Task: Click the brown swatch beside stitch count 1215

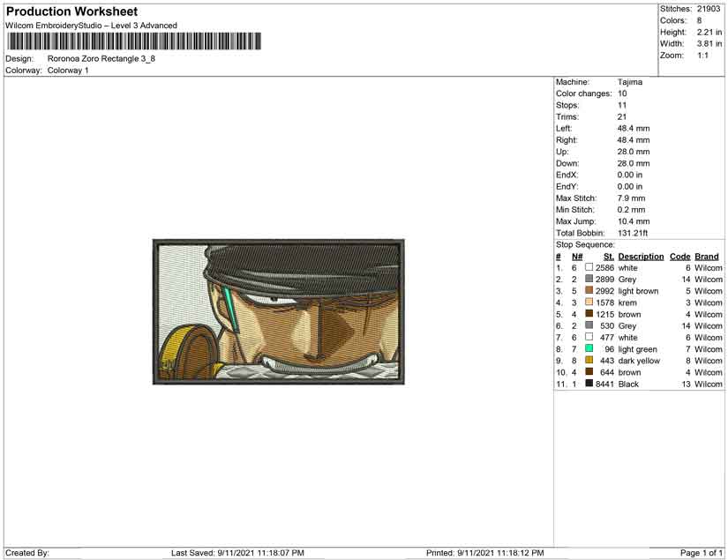Action: [589, 314]
